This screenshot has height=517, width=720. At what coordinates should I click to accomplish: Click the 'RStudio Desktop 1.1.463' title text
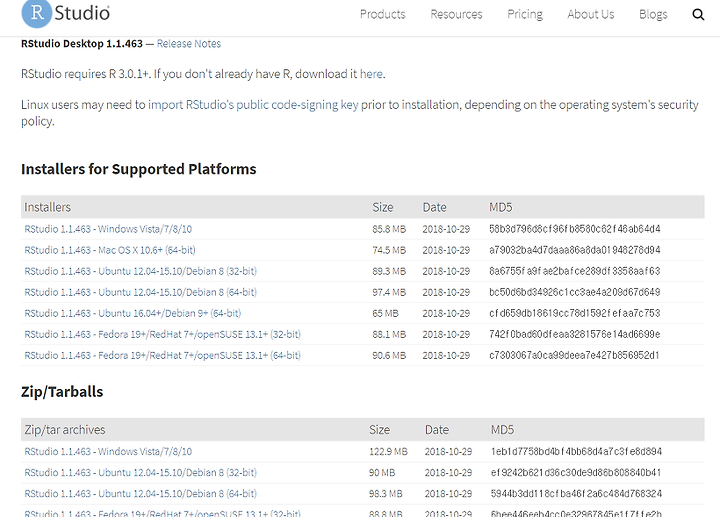pyautogui.click(x=82, y=44)
